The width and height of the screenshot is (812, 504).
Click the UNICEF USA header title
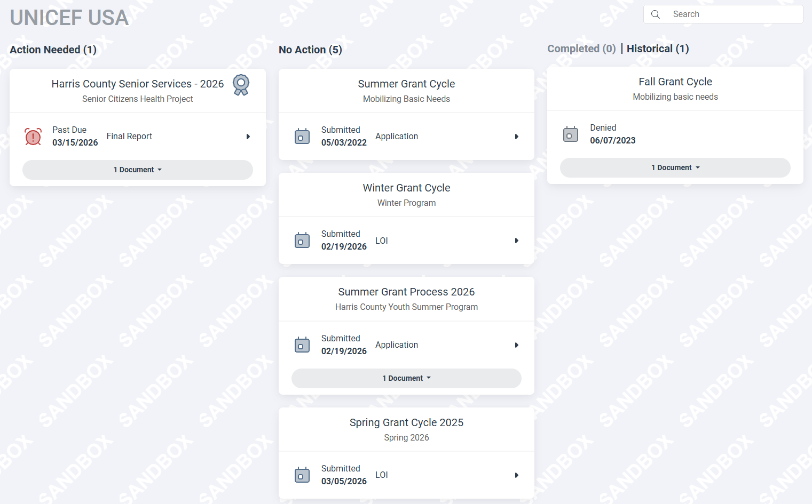[x=69, y=18]
